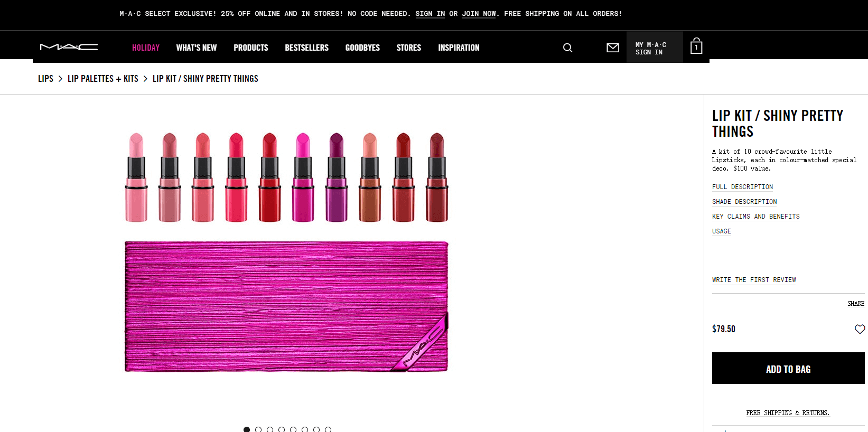The height and width of the screenshot is (432, 868).
Task: Open the search magnifier icon
Action: coord(568,48)
